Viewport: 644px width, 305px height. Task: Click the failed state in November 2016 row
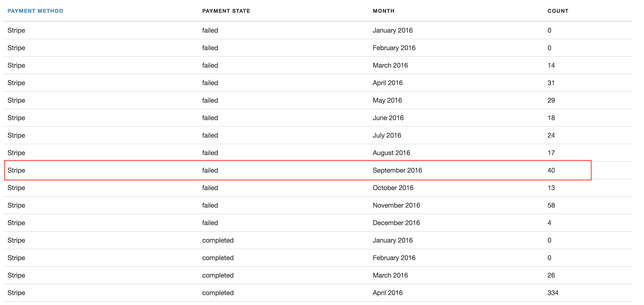click(x=210, y=205)
